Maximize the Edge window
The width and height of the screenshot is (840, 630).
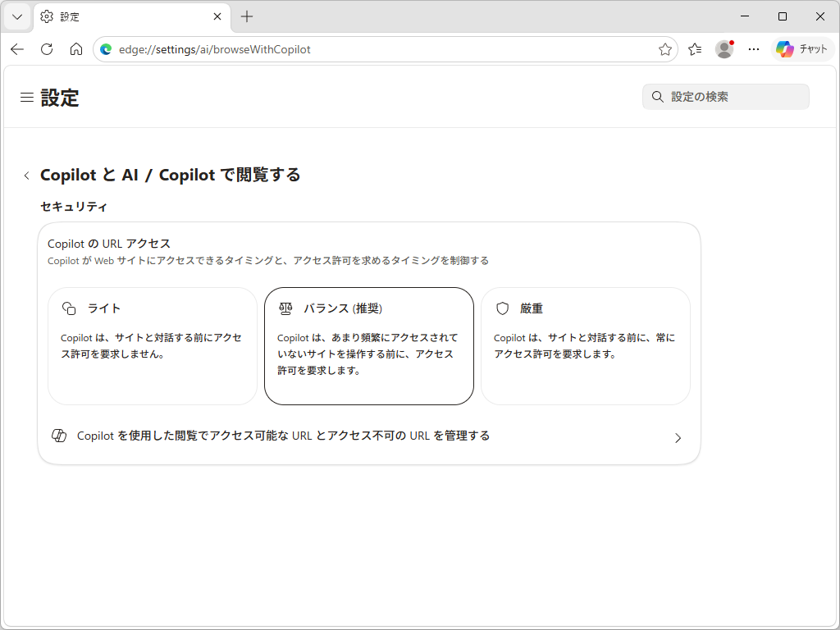(x=782, y=16)
